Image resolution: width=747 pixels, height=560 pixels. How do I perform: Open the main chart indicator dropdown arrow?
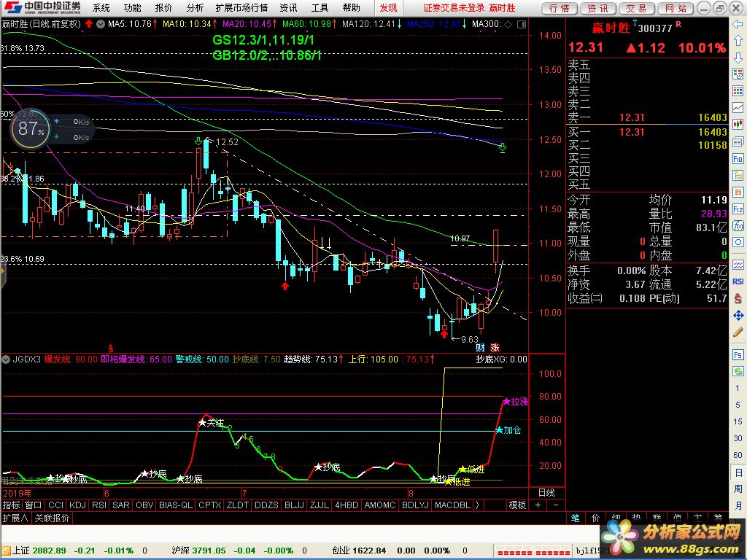tap(101, 24)
